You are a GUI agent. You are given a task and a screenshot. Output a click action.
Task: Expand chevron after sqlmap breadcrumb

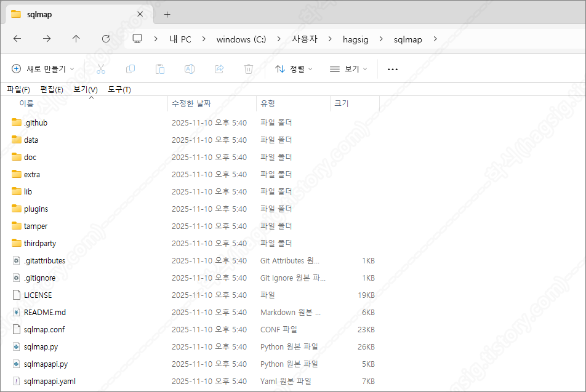[x=435, y=39]
